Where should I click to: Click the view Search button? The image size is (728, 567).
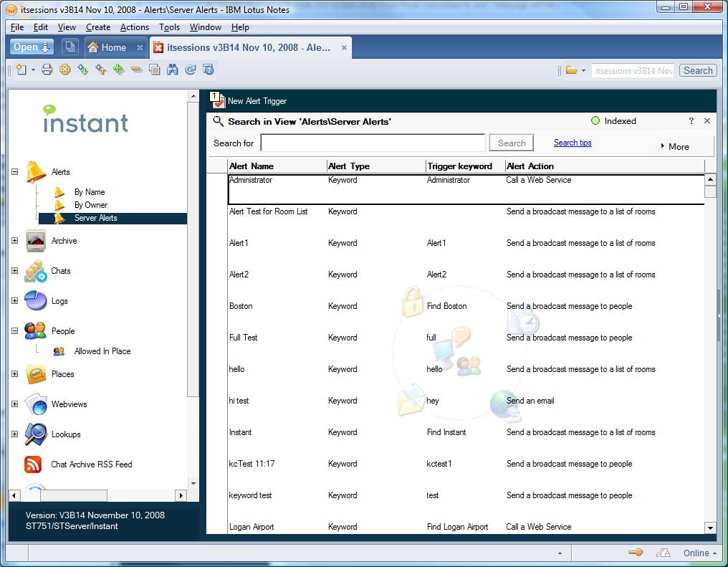coord(512,143)
